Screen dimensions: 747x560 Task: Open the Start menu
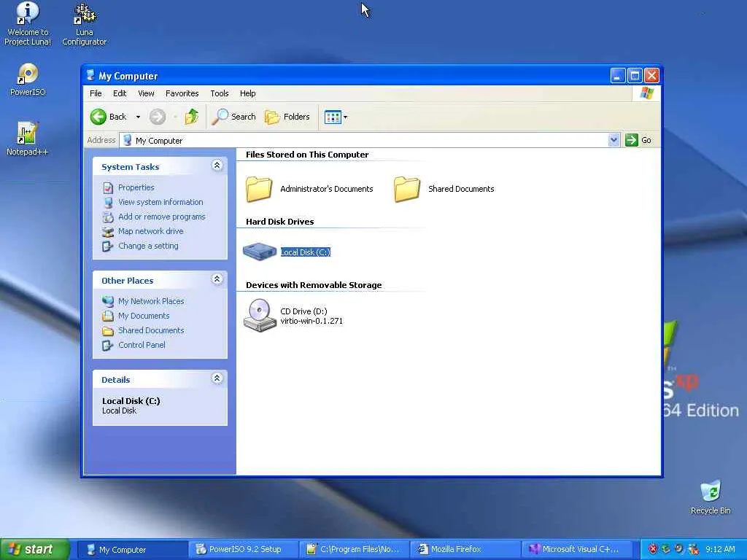[35, 549]
